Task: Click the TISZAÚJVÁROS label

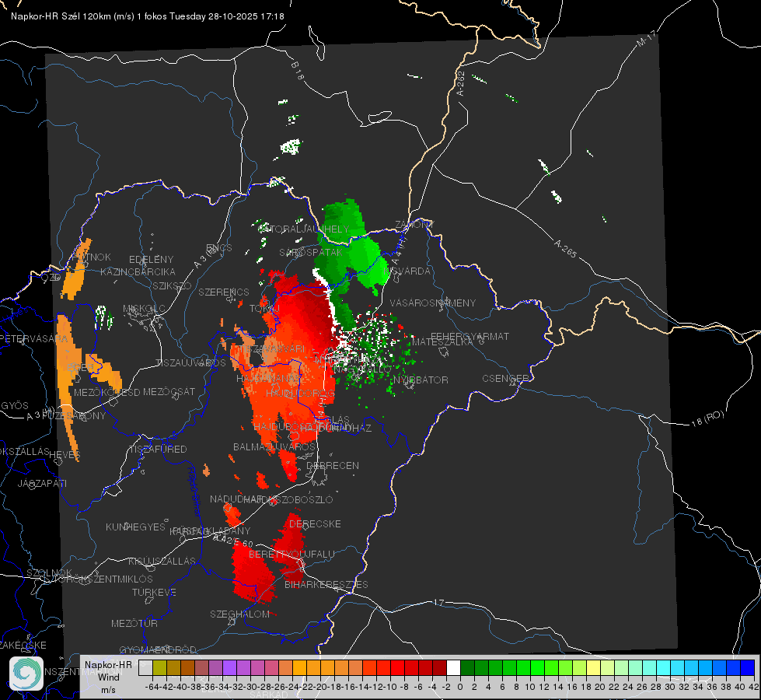Action: tap(190, 363)
